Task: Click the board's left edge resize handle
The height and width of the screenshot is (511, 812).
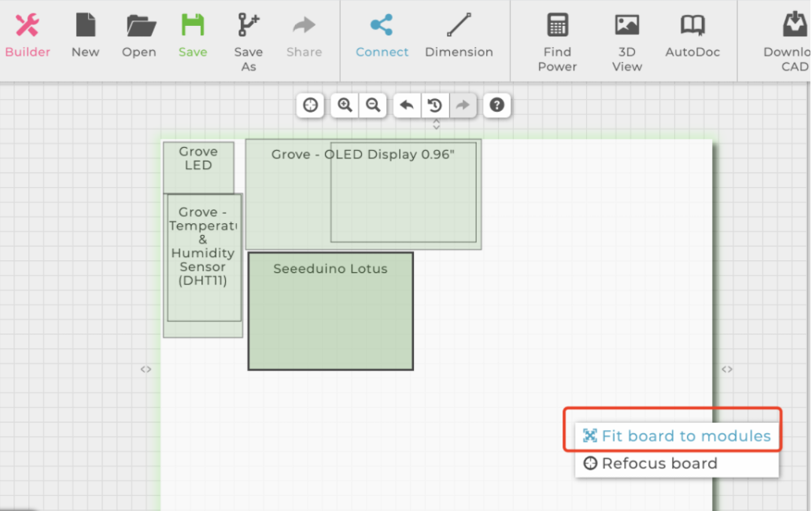Action: 146,369
